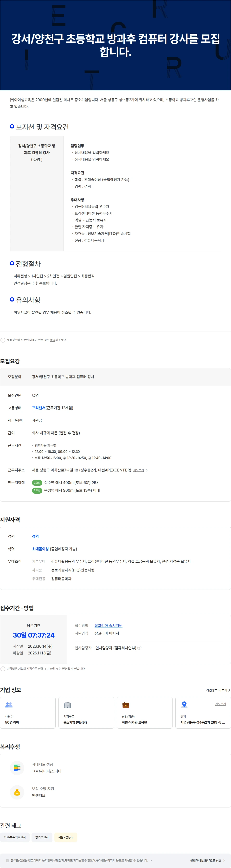Click the info icon beside 마감일 notice

tap(3, 668)
